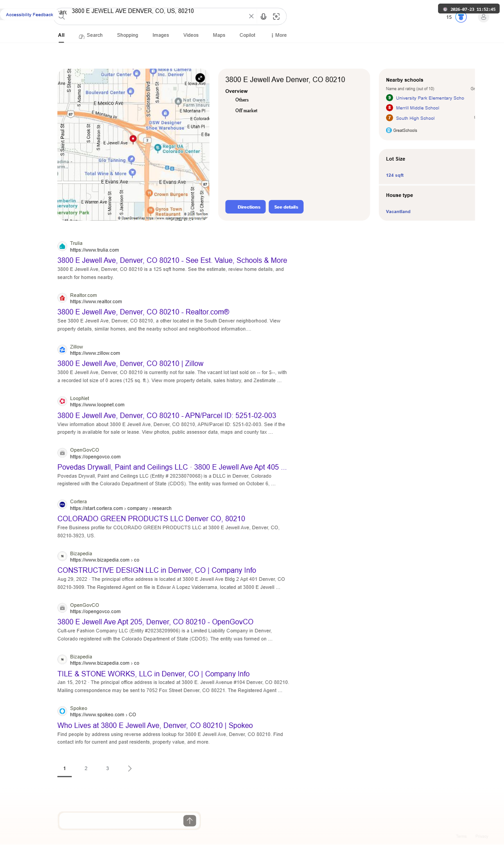Open visual search camera icon

276,17
